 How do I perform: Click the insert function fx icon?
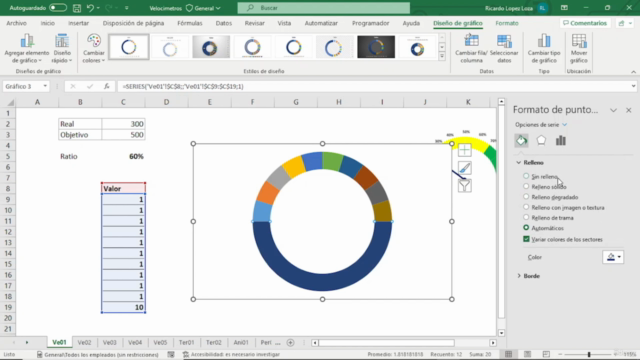[107, 86]
